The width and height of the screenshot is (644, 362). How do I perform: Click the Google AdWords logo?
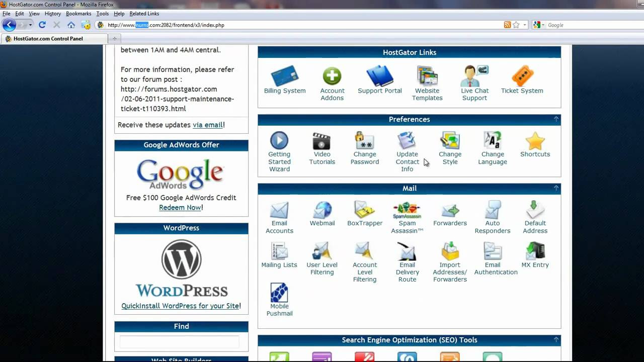coord(180,174)
